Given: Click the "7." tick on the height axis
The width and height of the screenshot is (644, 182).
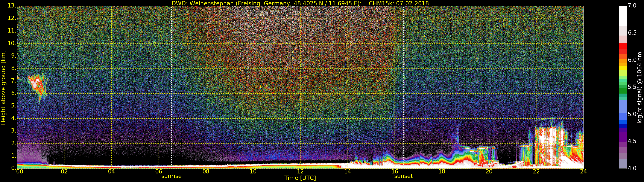Looking at the screenshot, I should point(14,81).
